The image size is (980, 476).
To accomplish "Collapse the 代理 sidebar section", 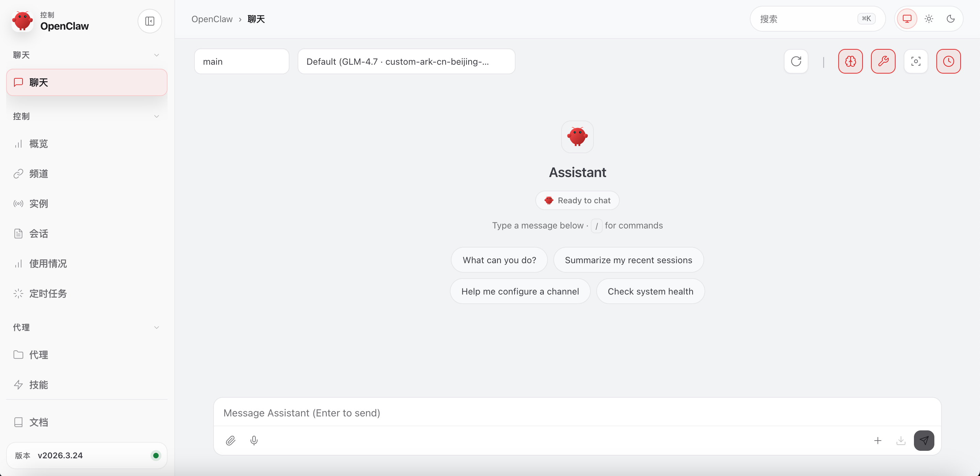I will (156, 327).
